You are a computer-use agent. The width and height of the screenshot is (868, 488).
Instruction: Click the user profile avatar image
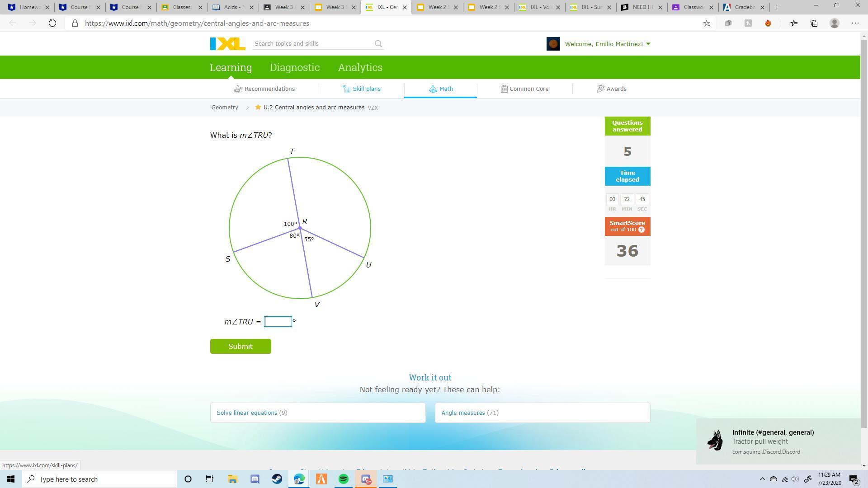click(x=553, y=44)
